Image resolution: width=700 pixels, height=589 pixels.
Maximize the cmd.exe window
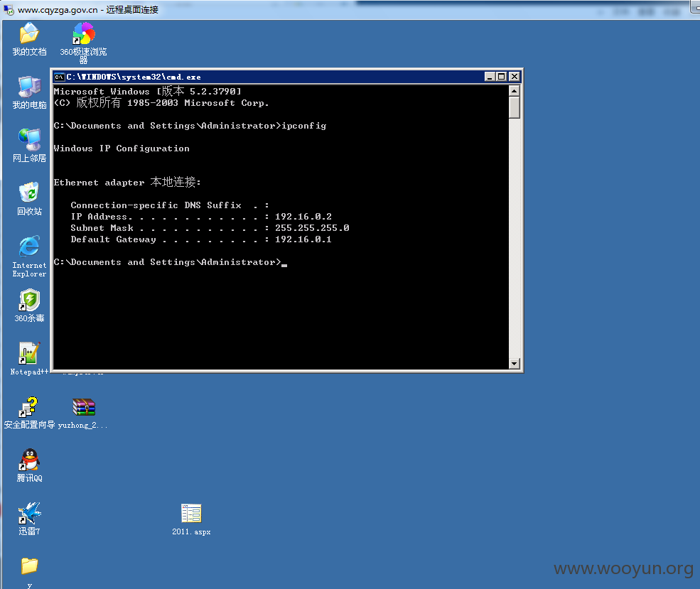501,77
